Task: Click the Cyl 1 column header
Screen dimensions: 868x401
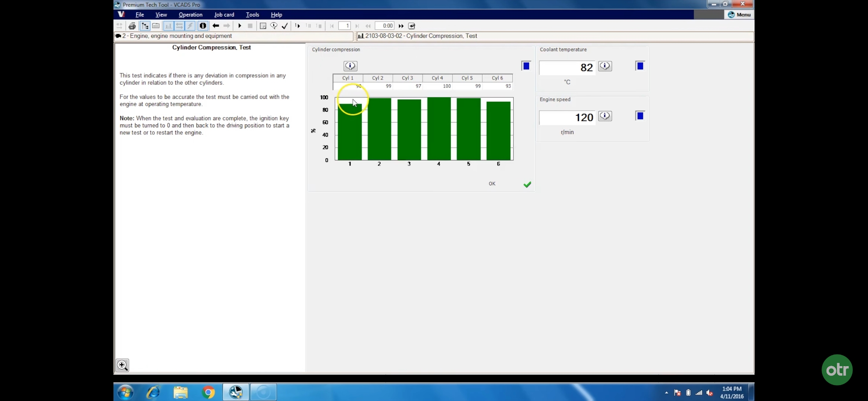Action: pos(348,78)
